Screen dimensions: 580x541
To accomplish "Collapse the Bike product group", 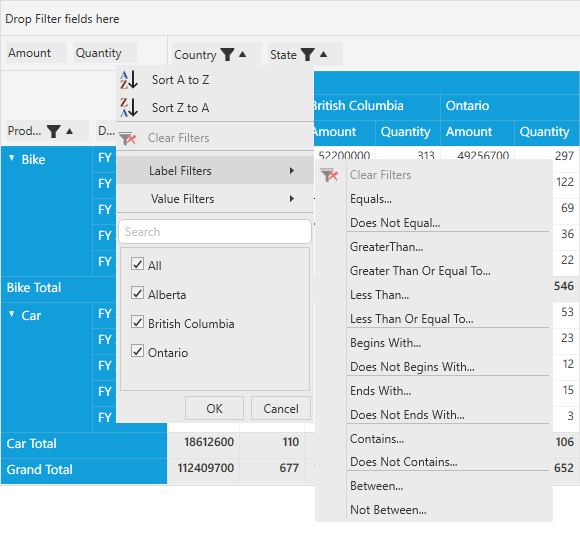I will 11,158.
